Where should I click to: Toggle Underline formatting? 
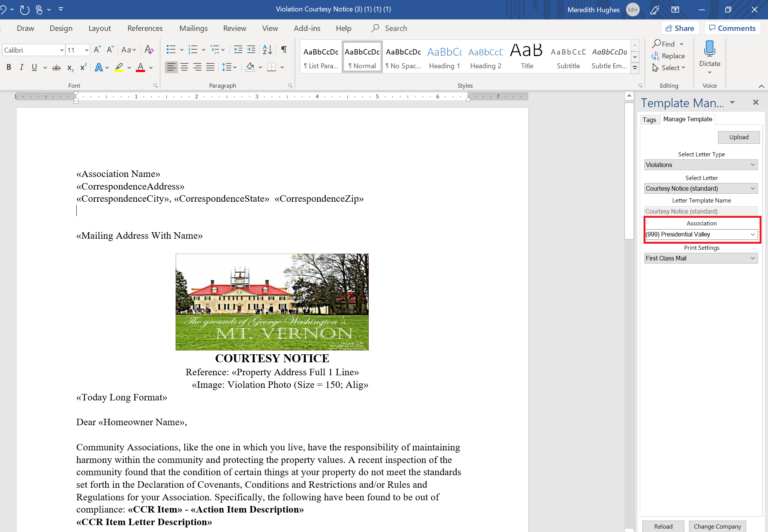[34, 68]
